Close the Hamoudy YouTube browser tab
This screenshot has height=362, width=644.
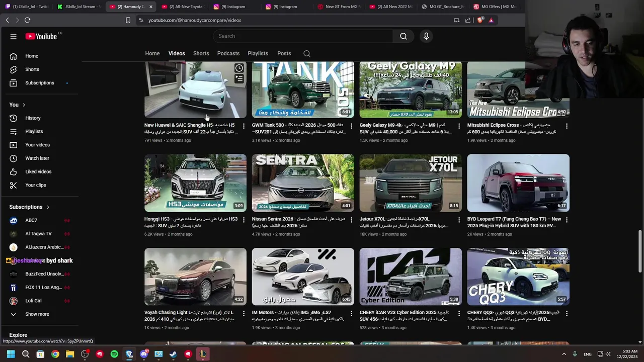[x=150, y=7]
